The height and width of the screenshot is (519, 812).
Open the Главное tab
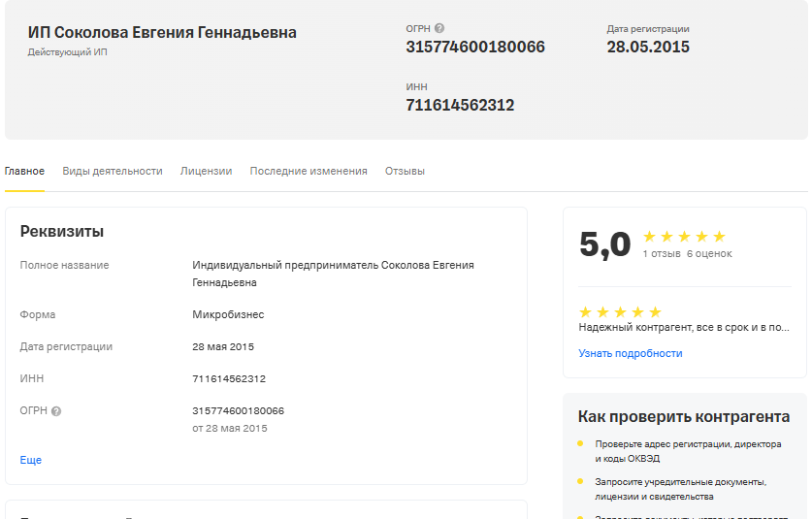point(24,171)
